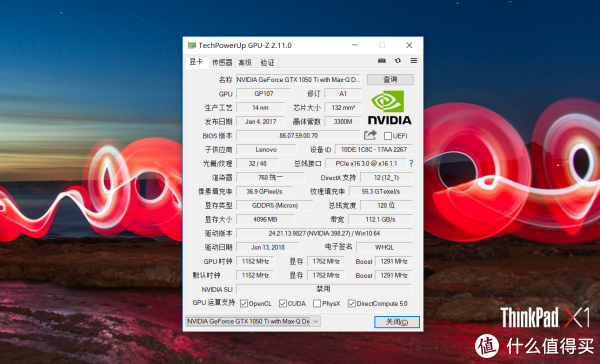Click the 默认时钟 1152 MHz value
The height and width of the screenshot is (364, 600).
click(x=255, y=275)
